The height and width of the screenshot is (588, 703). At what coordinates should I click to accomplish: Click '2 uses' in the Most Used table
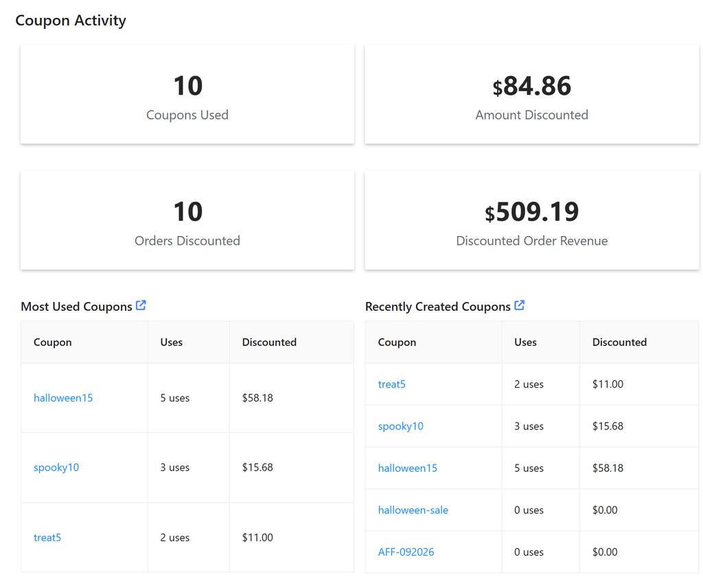pyautogui.click(x=175, y=537)
